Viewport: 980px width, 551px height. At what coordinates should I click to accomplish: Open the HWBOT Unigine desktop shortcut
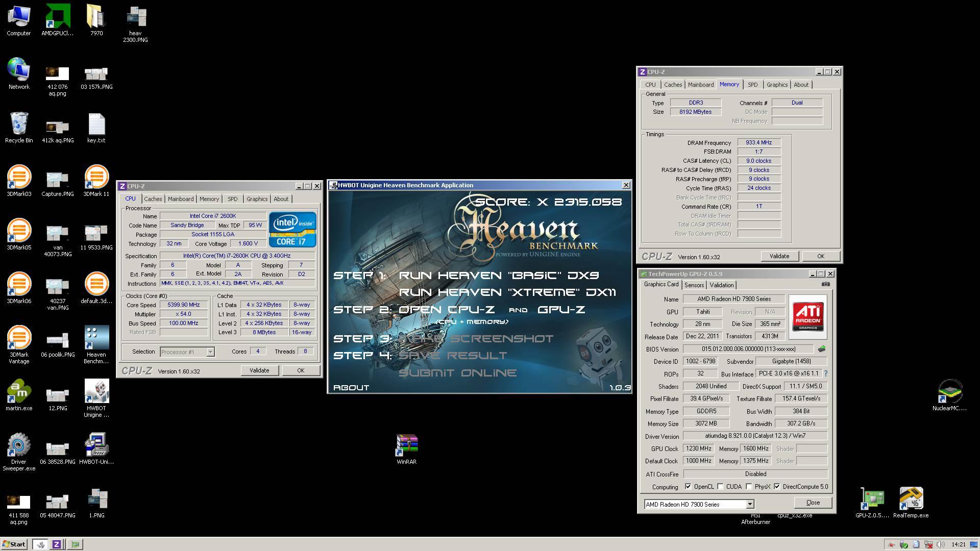96,398
